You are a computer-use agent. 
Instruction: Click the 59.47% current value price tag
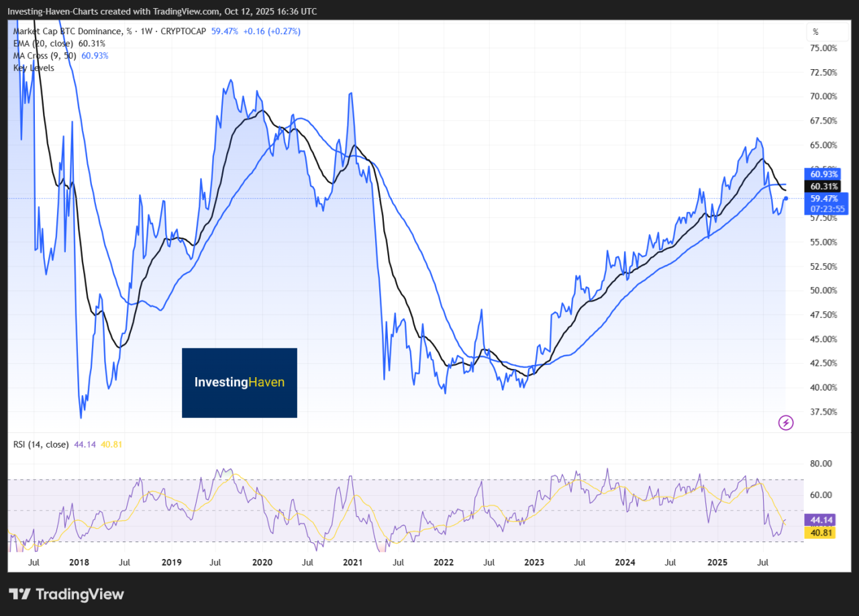tap(825, 199)
